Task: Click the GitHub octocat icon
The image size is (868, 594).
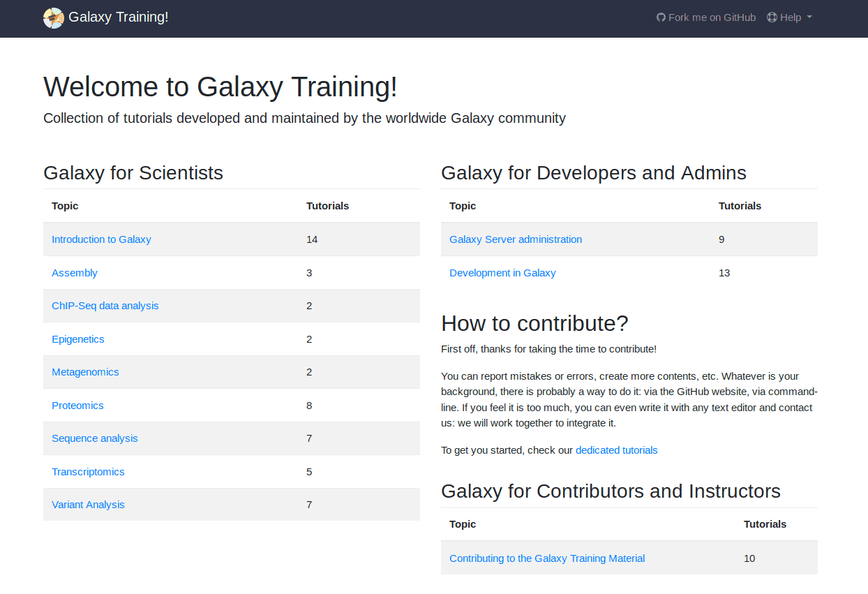Action: (x=660, y=17)
